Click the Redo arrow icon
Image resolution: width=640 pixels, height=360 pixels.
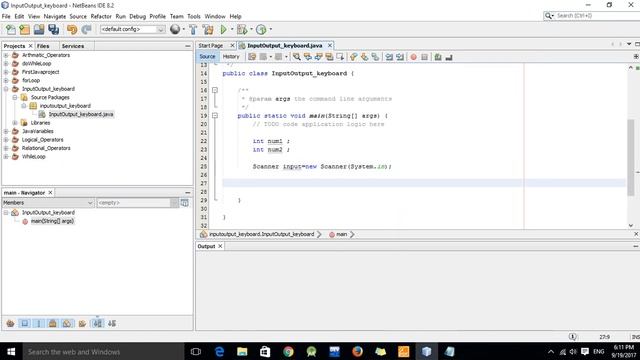[x=86, y=29]
